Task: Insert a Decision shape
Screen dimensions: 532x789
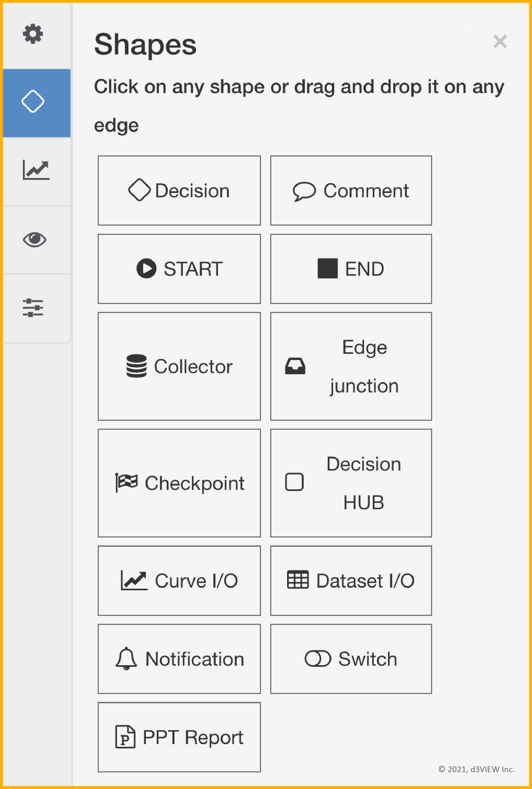Action: point(179,191)
